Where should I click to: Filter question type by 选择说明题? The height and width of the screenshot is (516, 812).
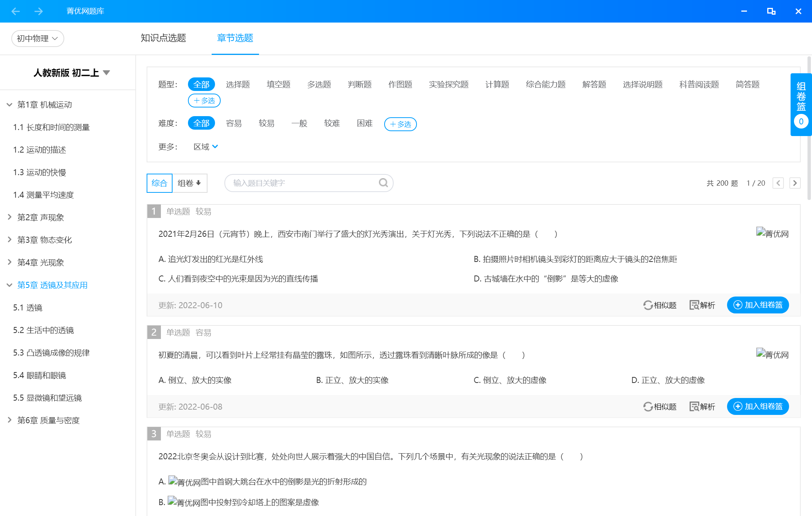(643, 84)
